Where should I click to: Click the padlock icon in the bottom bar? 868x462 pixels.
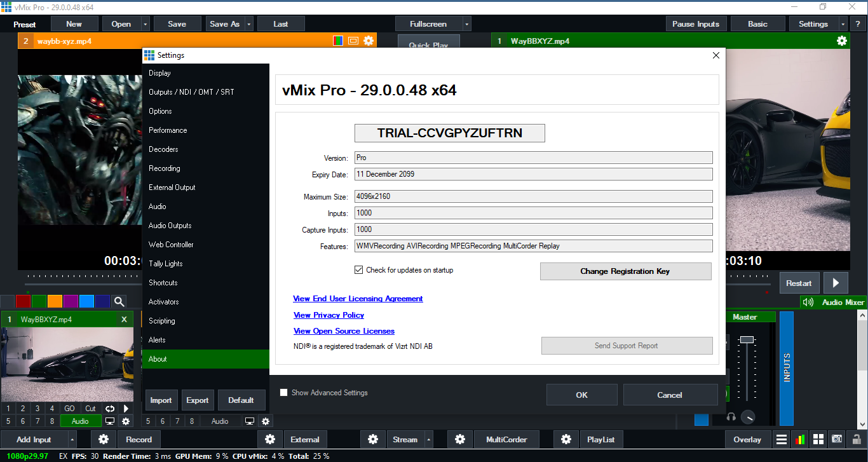point(855,439)
